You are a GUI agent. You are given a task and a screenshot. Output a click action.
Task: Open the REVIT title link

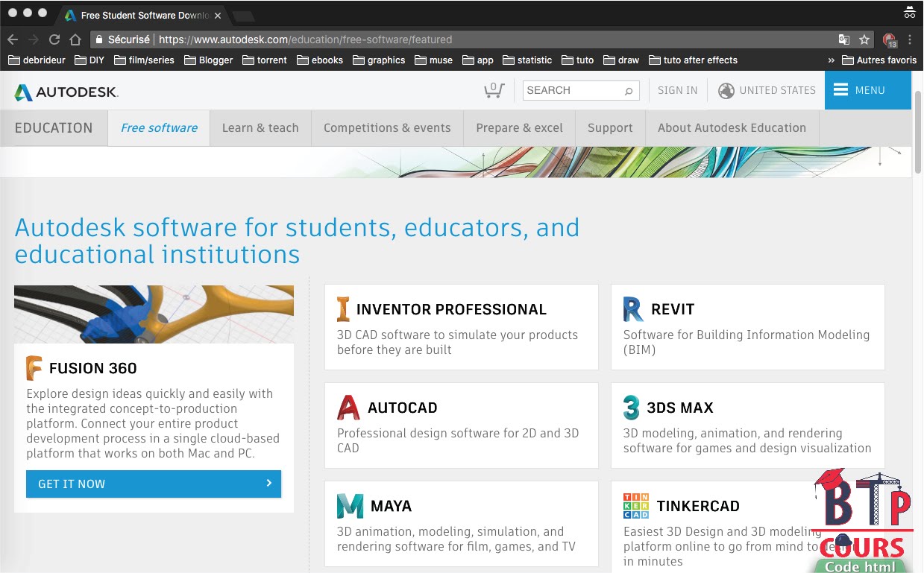(x=672, y=309)
